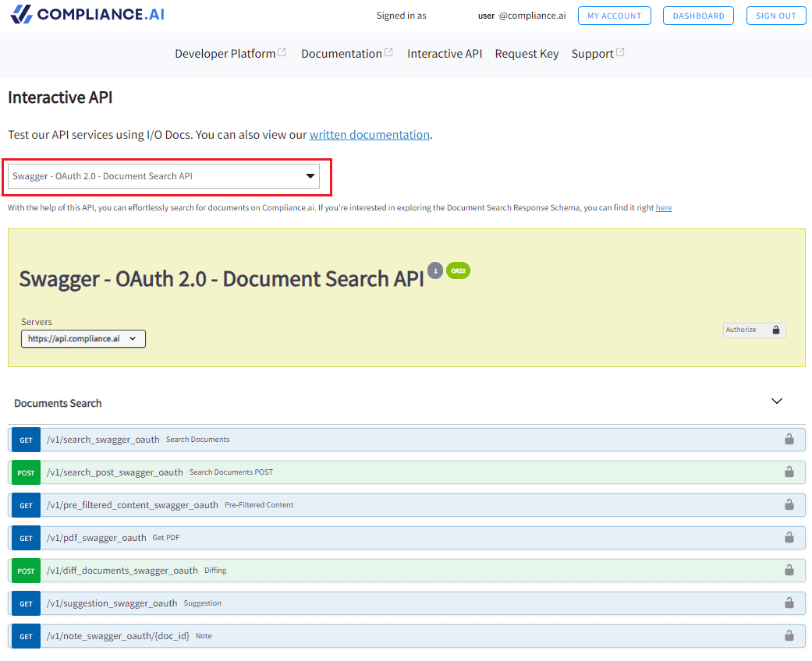Click the 'Interactive API' page heading
This screenshot has height=661, width=812.
click(x=60, y=97)
